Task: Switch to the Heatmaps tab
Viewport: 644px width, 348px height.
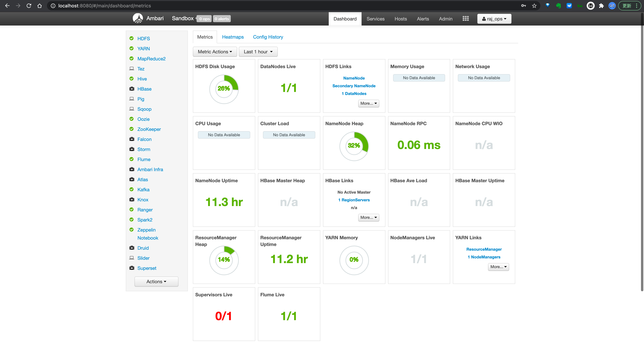Action: click(x=233, y=37)
